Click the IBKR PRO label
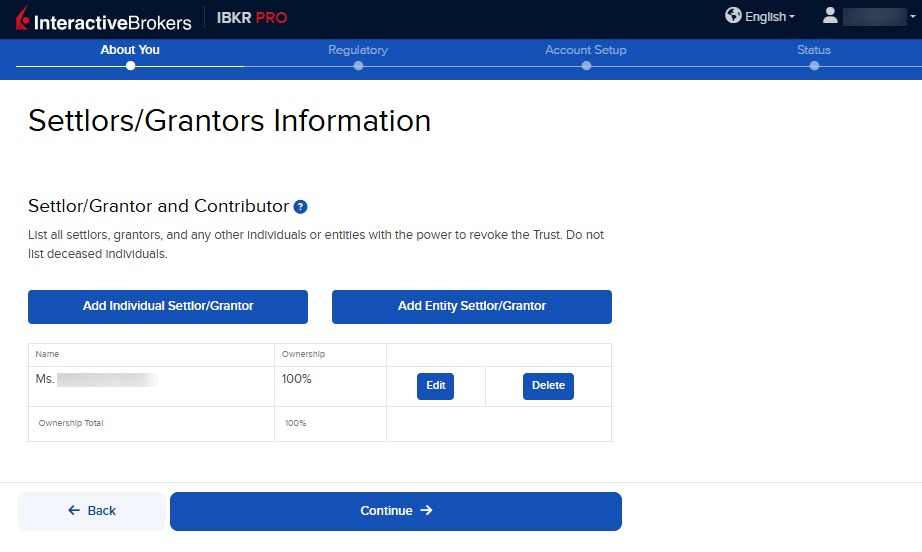Viewport: 922px width, 552px height. click(252, 18)
